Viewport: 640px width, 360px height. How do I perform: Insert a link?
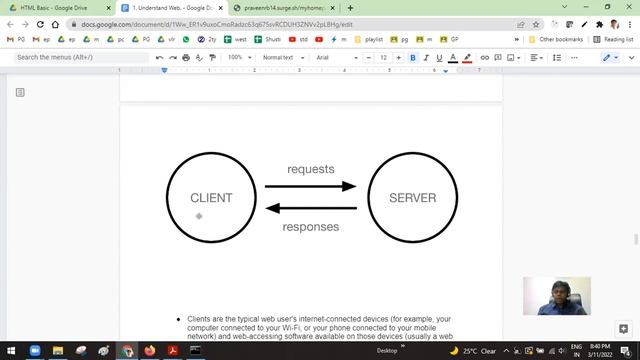coord(484,58)
